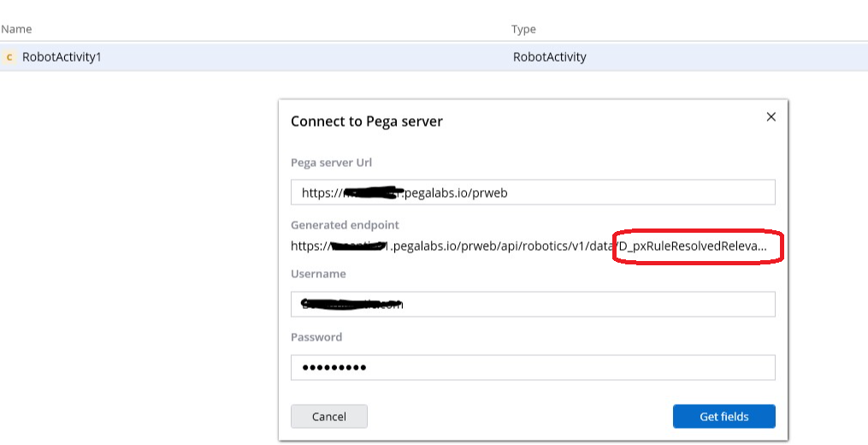Focus the Pega server Url field
868x445 pixels.
(x=533, y=193)
